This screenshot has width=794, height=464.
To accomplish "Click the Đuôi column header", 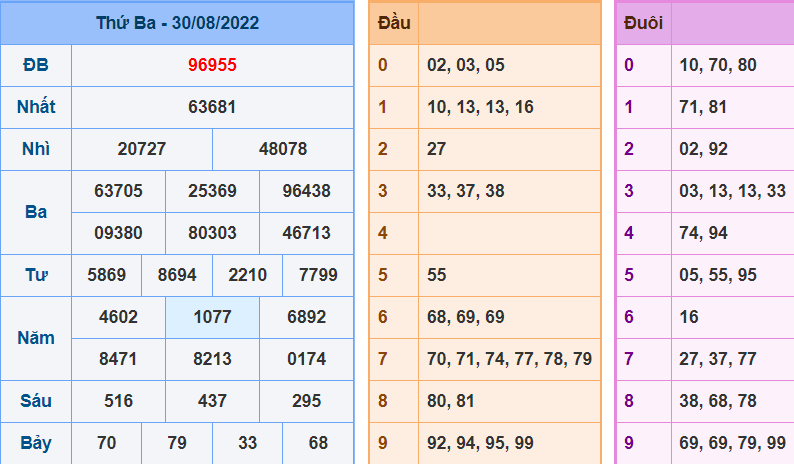I will [643, 23].
